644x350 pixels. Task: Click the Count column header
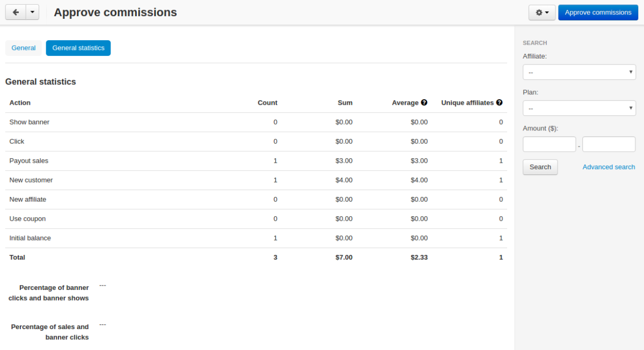267,103
